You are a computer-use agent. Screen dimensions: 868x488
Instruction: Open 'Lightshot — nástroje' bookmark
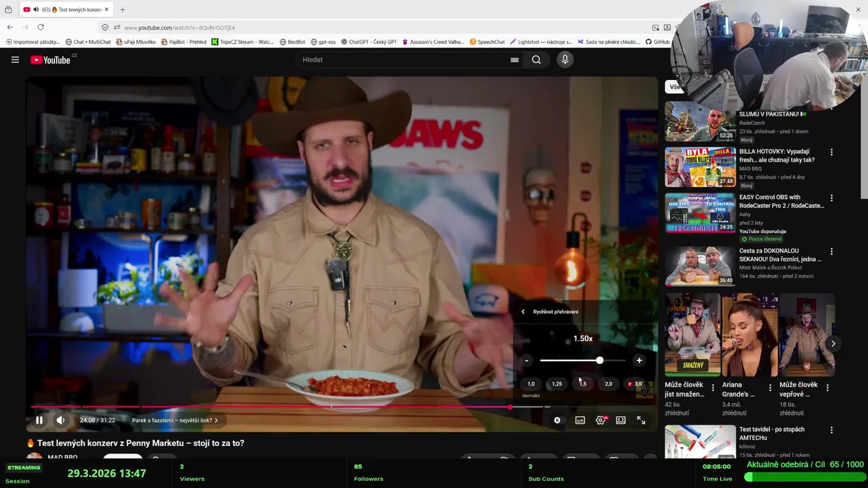(541, 42)
